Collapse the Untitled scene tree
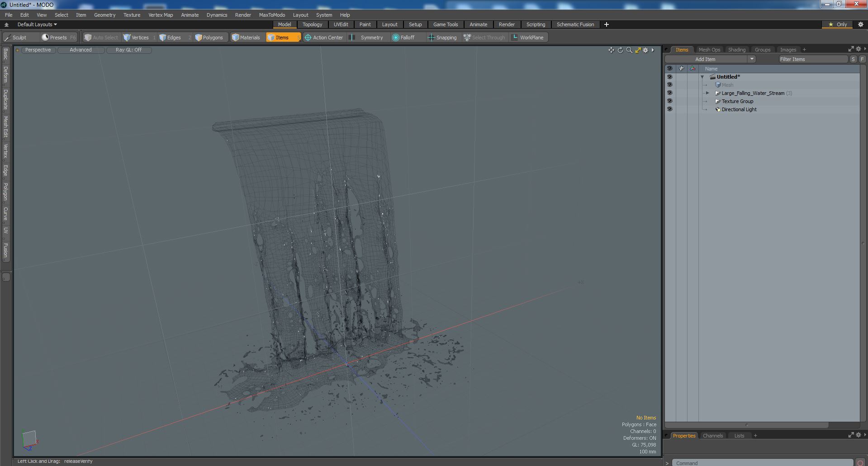The height and width of the screenshot is (466, 868). [702, 77]
